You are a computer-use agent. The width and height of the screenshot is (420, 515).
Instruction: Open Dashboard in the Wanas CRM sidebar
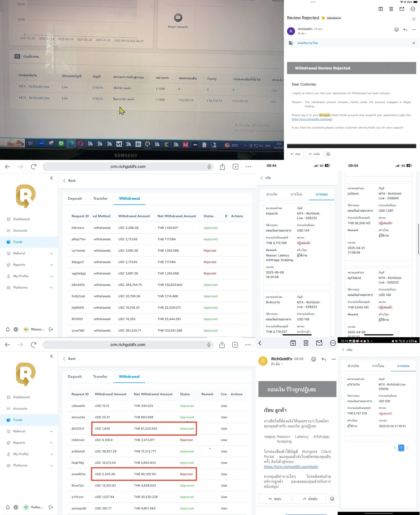[x=21, y=219]
